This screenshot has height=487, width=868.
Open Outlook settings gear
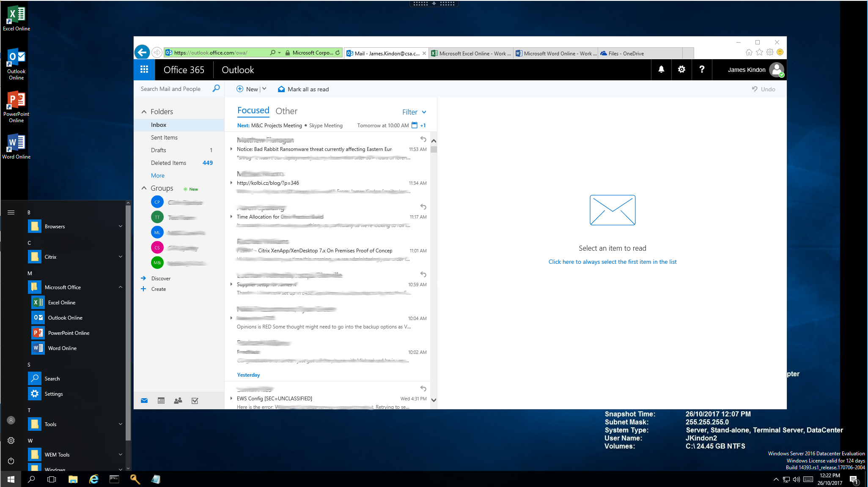681,70
